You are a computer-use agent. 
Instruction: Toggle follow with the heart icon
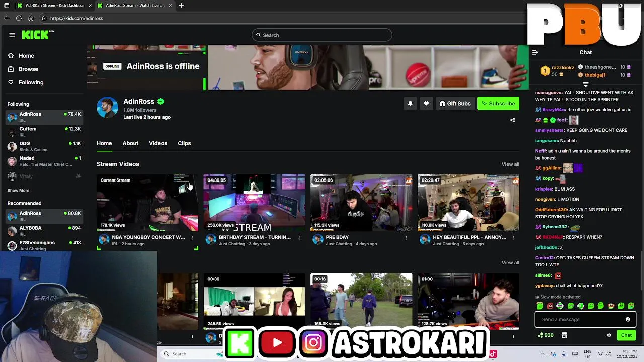426,104
